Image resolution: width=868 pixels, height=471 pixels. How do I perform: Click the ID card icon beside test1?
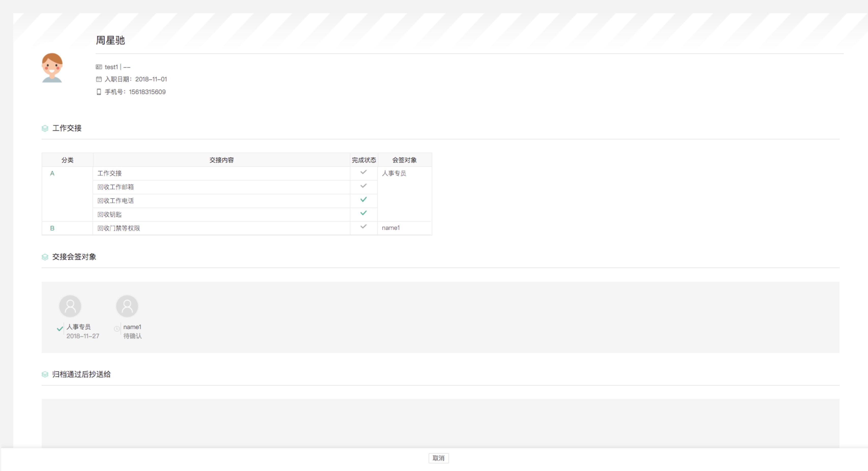99,67
